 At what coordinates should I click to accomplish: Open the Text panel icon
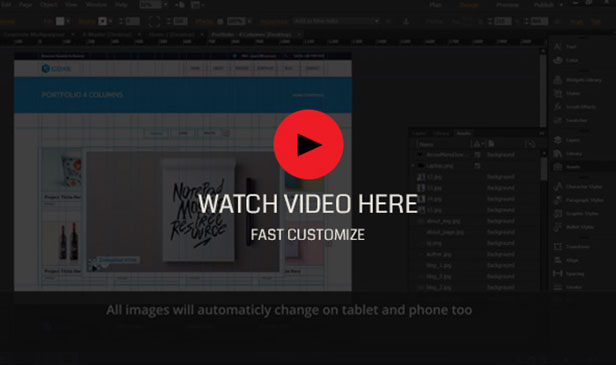(x=557, y=46)
